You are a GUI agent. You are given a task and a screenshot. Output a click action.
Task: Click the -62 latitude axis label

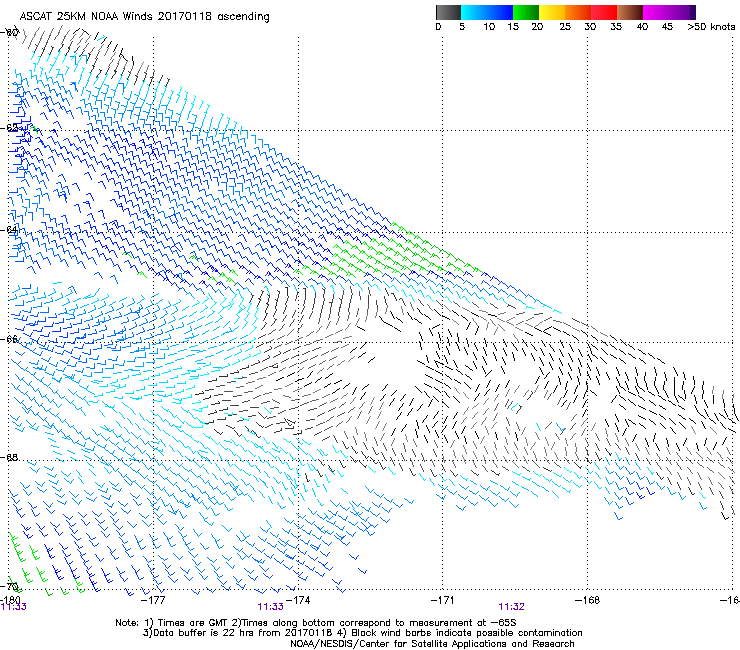[x=9, y=128]
